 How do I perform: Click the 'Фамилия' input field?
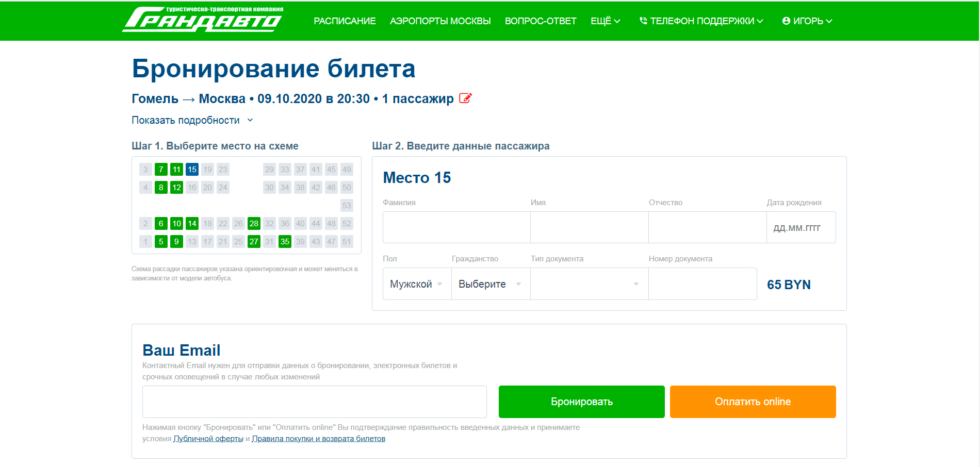coord(456,227)
